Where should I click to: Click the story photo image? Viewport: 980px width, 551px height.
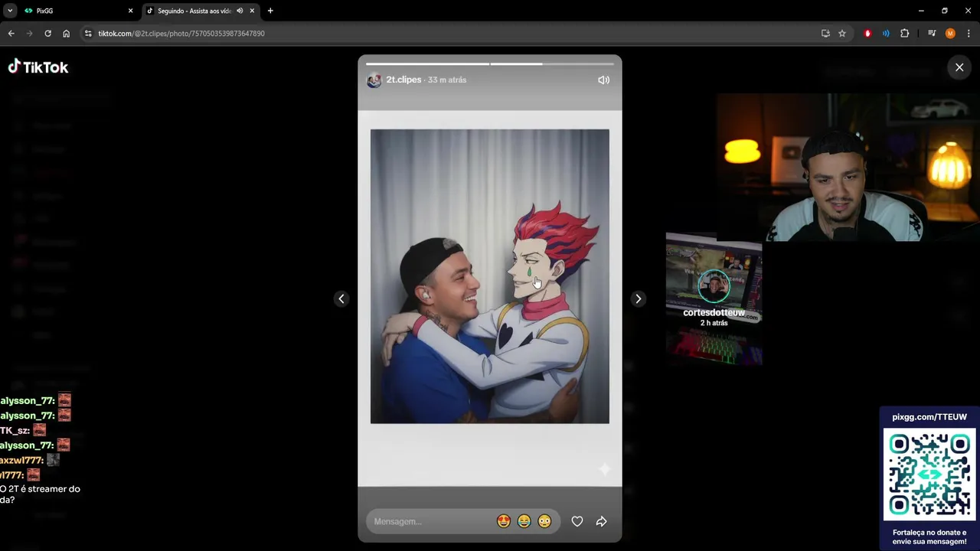coord(490,276)
